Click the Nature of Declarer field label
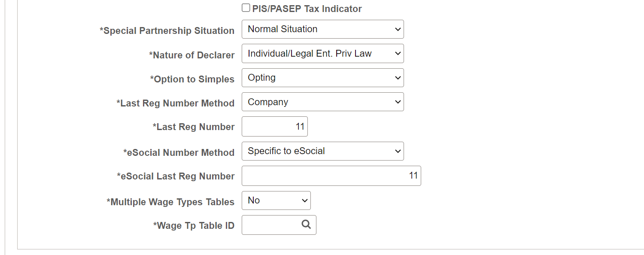The image size is (644, 255). [191, 55]
